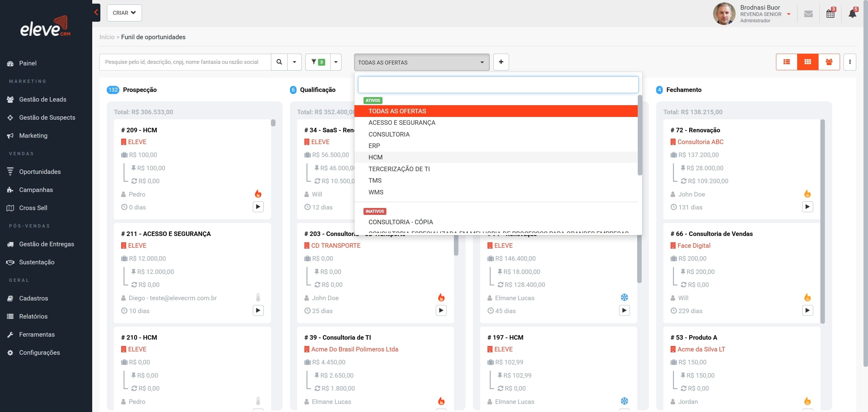Open the notifications bell icon
868x412 pixels.
pos(852,14)
